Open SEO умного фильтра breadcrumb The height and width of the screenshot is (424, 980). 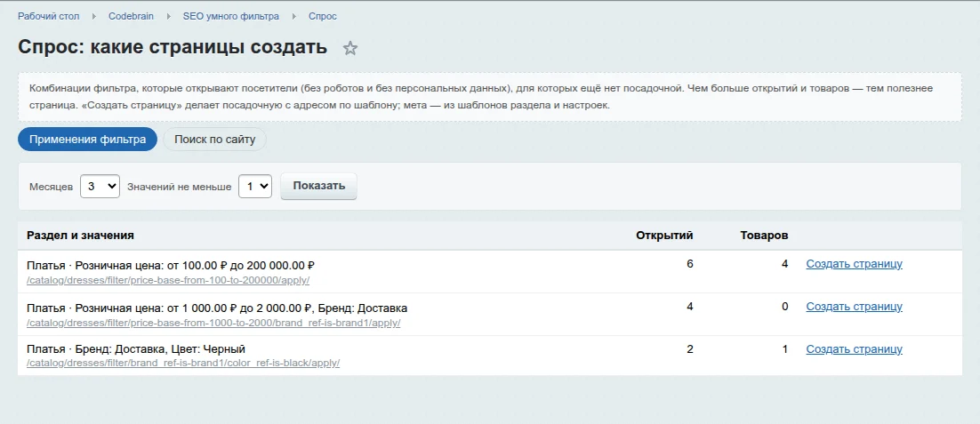(x=231, y=16)
